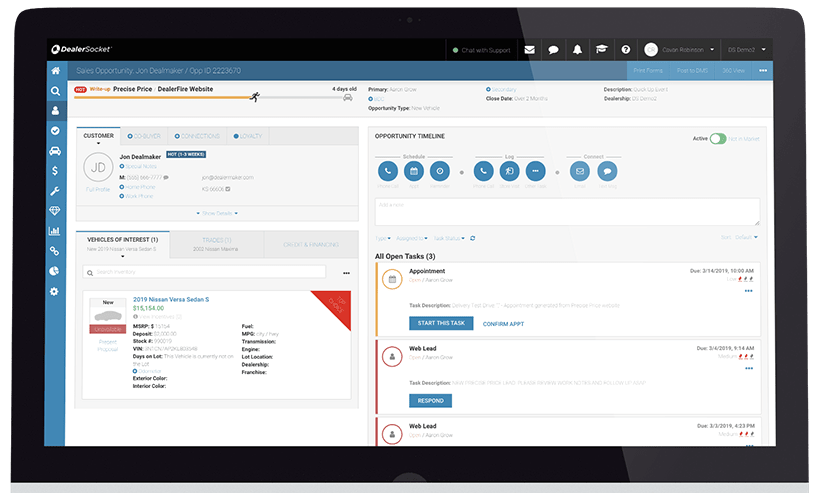
Task: Open the Inventory car icon in sidebar
Action: pos(55,151)
